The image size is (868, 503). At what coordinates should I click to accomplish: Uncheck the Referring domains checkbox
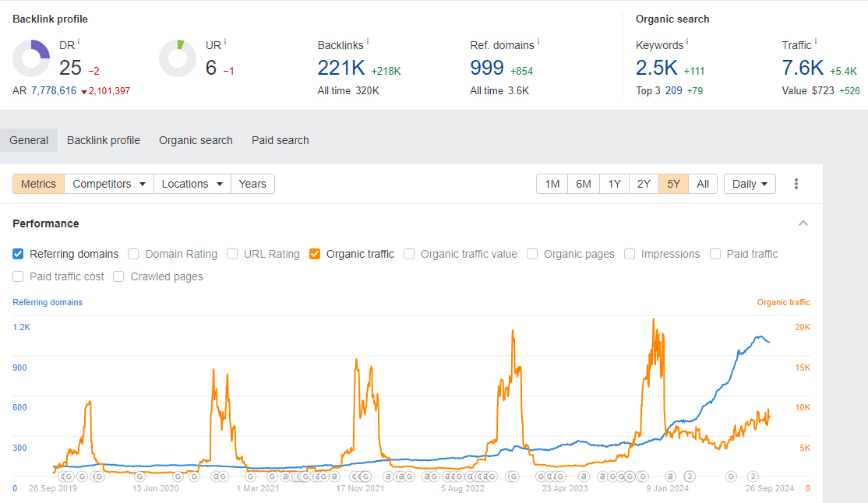click(x=18, y=254)
